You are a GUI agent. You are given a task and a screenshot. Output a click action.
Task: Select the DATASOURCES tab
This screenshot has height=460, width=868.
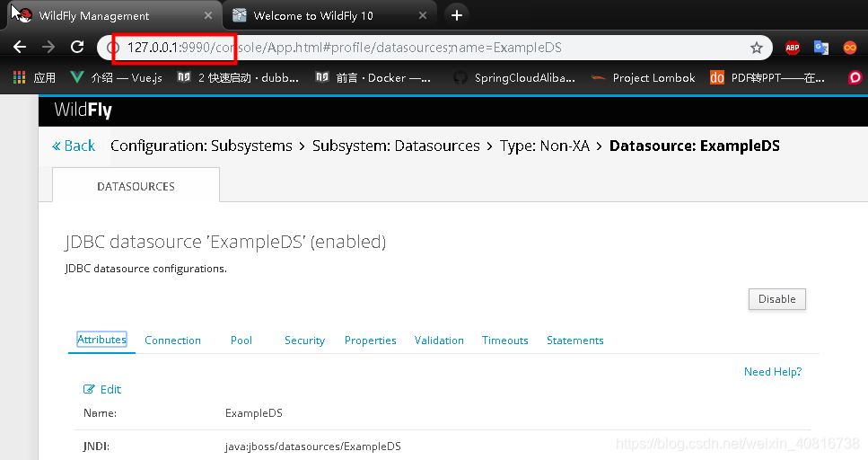(136, 186)
